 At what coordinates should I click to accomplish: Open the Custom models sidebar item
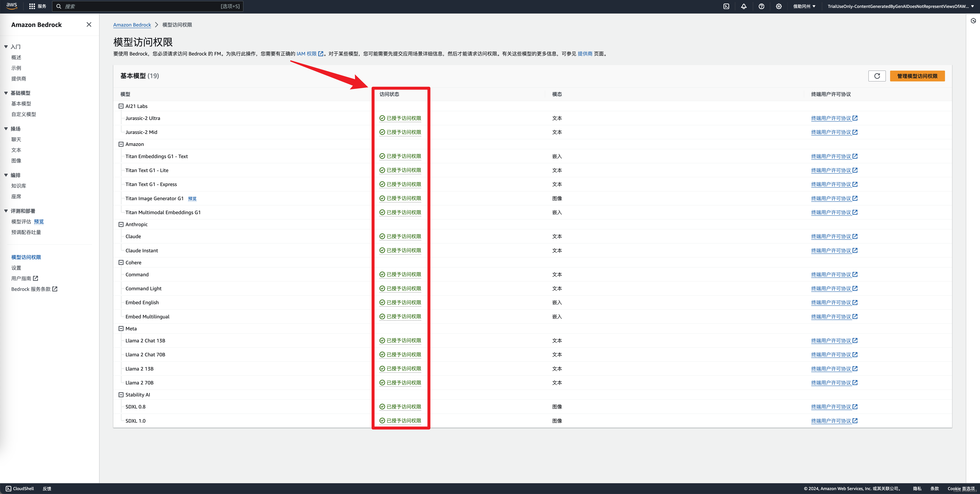coord(24,114)
